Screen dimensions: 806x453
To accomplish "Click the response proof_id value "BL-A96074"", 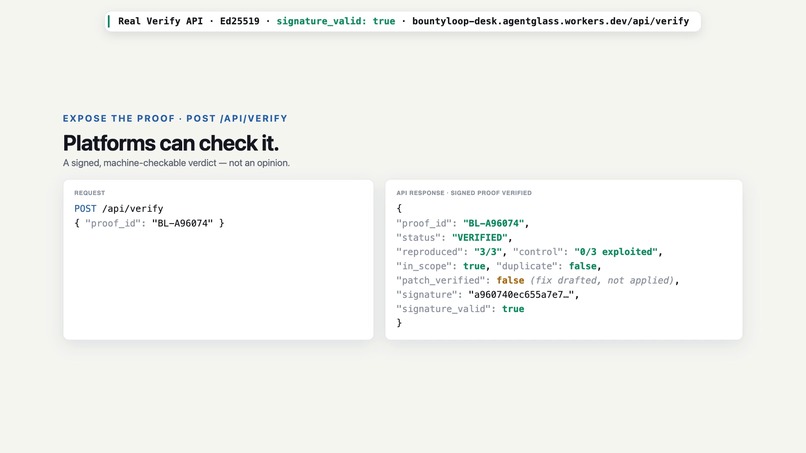I will pyautogui.click(x=493, y=223).
